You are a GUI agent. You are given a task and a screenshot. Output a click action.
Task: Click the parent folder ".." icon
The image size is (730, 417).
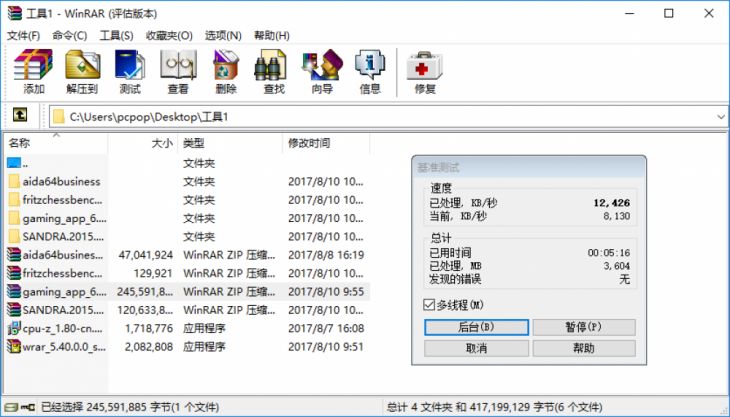click(14, 162)
